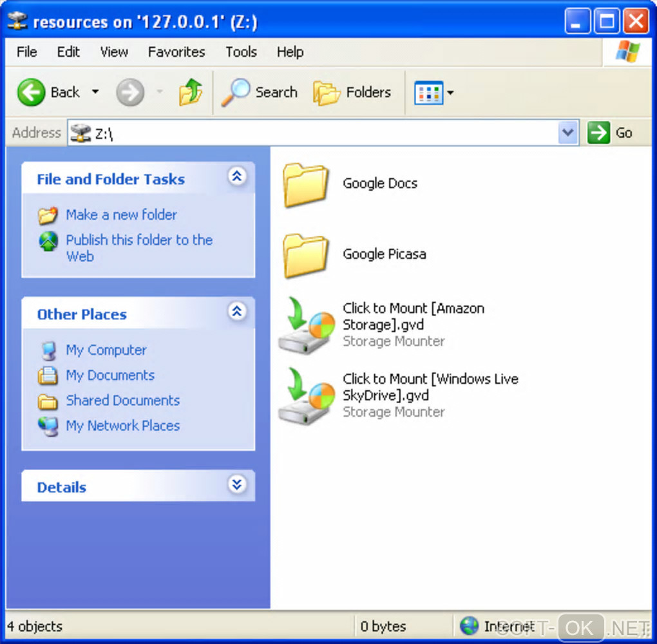This screenshot has width=657, height=644.
Task: Select the Windows Live SkyDrive mounter icon
Action: tap(307, 396)
